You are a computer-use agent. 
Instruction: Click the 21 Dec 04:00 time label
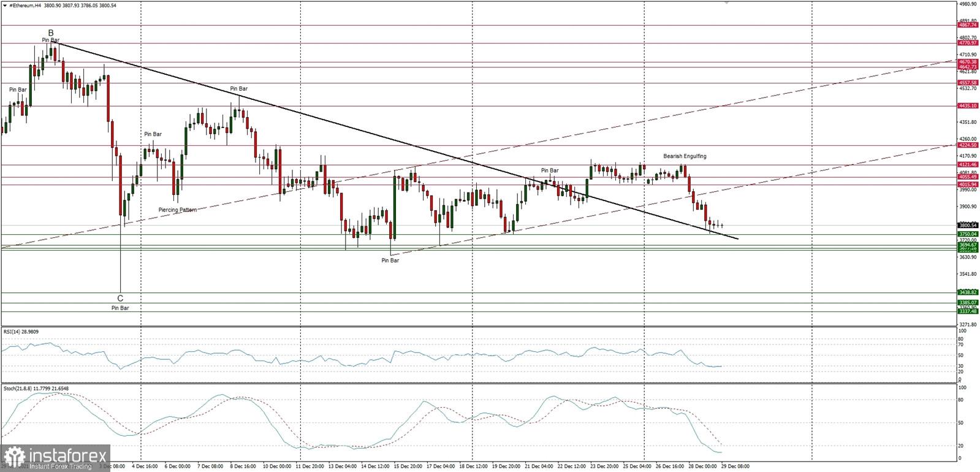pos(539,466)
